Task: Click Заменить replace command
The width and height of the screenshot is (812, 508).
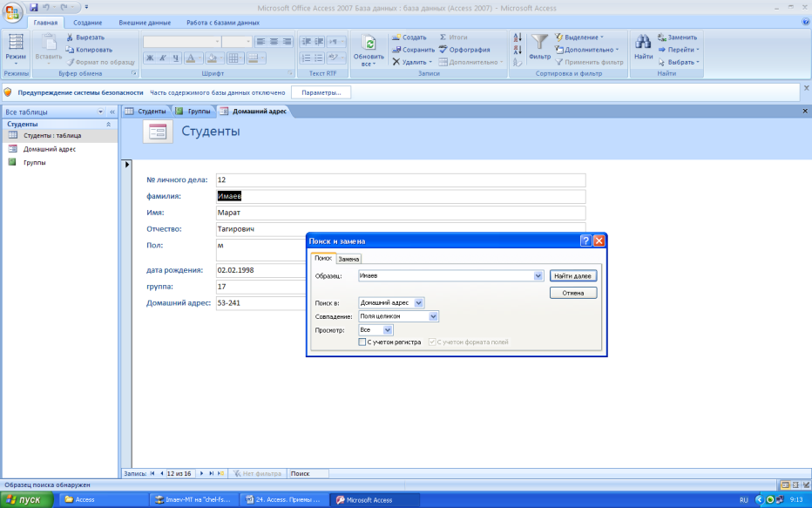Action: [677, 37]
